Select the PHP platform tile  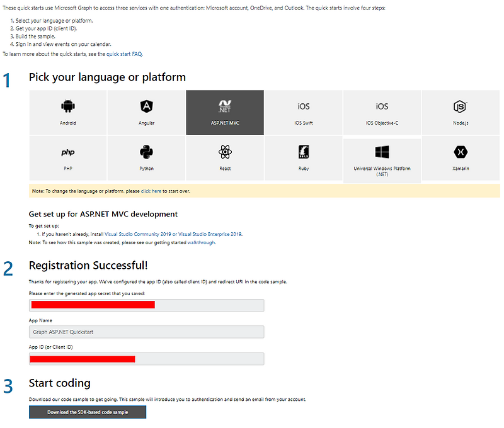pyautogui.click(x=67, y=157)
